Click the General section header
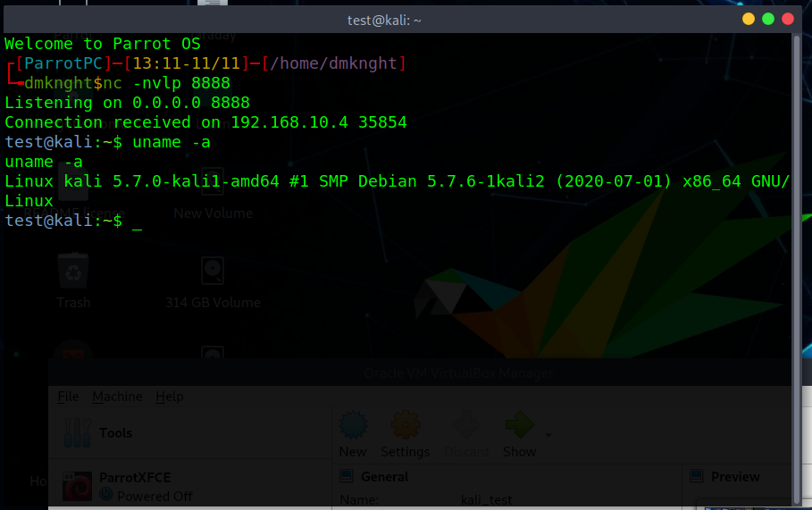Viewport: 812px width, 510px height. click(x=384, y=476)
